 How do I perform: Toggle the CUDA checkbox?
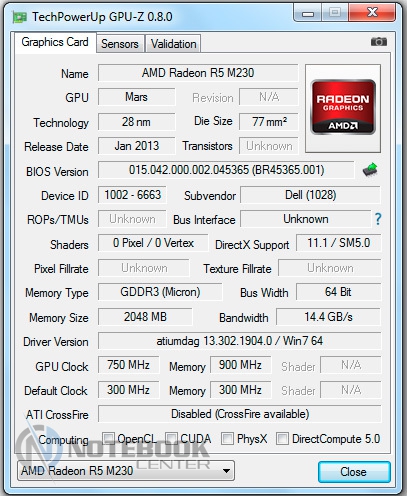click(171, 438)
